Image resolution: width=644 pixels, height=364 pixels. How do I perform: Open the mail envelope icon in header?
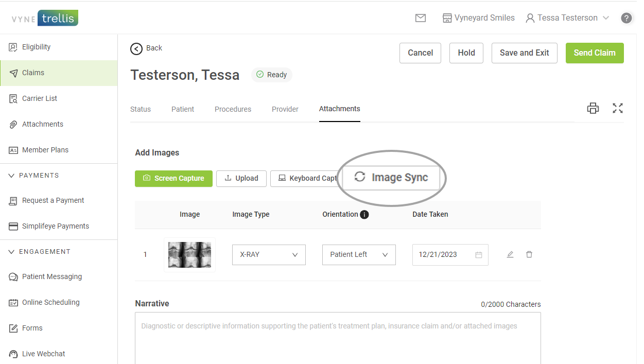click(420, 18)
